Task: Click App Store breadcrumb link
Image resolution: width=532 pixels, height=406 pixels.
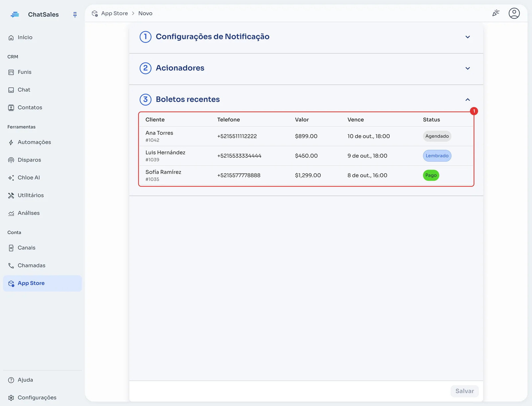Action: point(114,13)
